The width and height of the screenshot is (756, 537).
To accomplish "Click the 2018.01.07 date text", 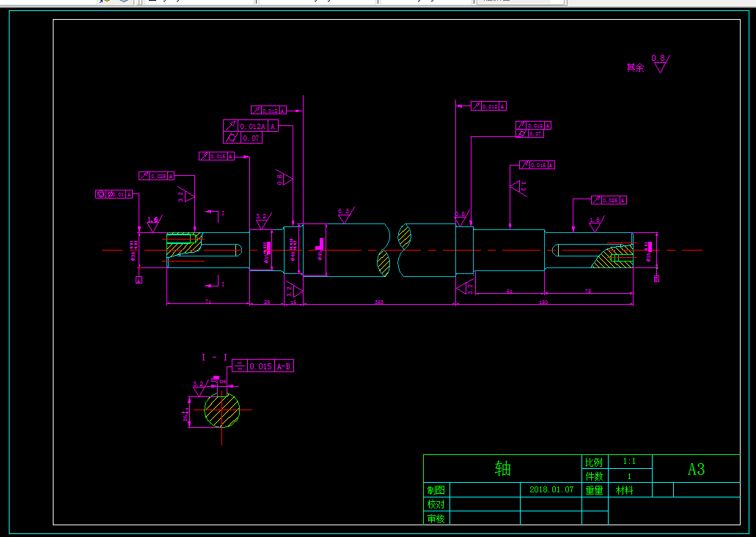I will click(x=551, y=489).
